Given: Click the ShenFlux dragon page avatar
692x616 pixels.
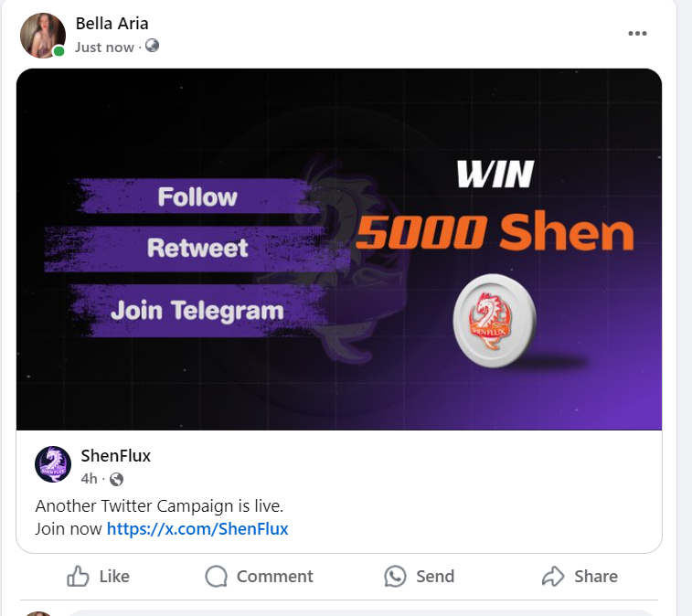Looking at the screenshot, I should click(x=53, y=464).
